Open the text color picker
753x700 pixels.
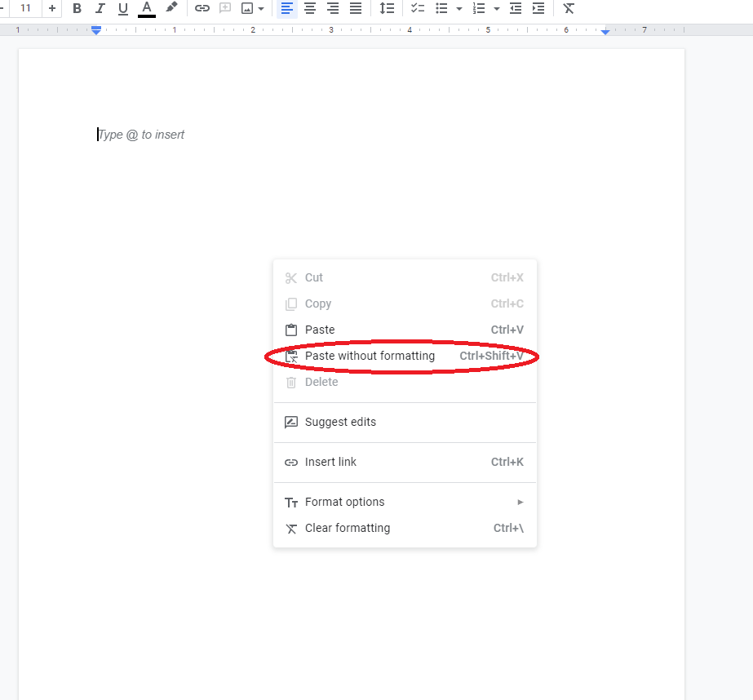(147, 8)
